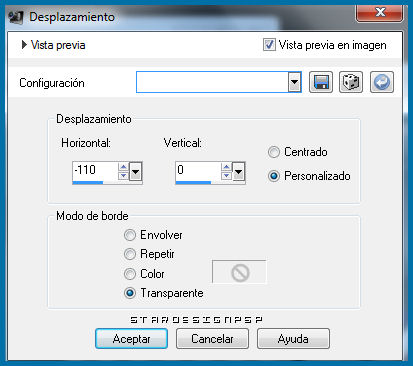Choose the Repetir border mode
413x366 pixels.
[130, 254]
